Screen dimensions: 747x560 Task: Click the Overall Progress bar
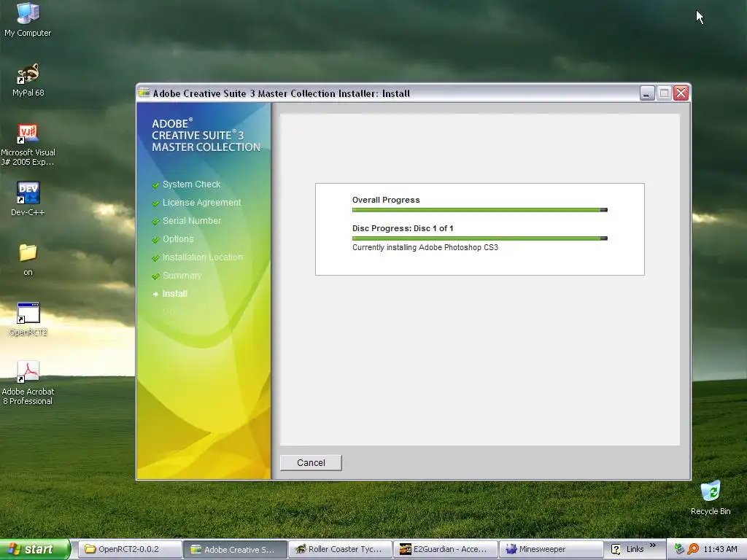[x=480, y=210]
